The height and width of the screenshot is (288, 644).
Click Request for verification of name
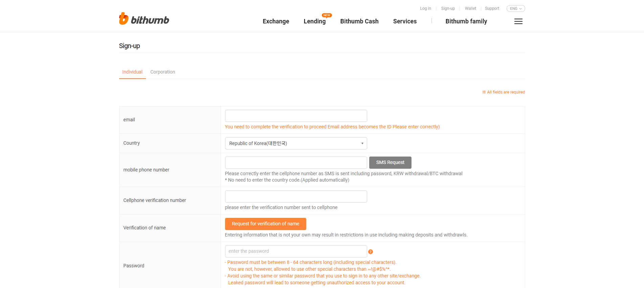265,224
